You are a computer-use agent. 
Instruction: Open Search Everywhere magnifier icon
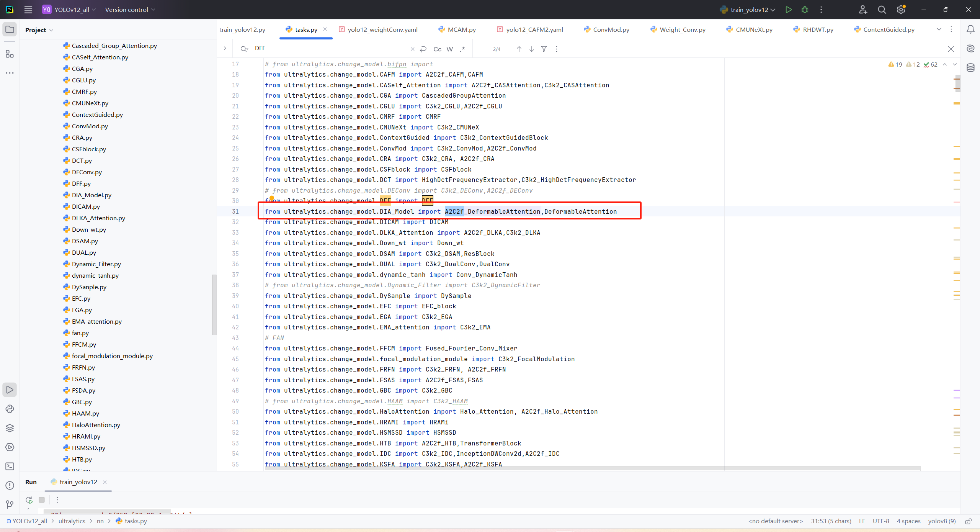882,10
